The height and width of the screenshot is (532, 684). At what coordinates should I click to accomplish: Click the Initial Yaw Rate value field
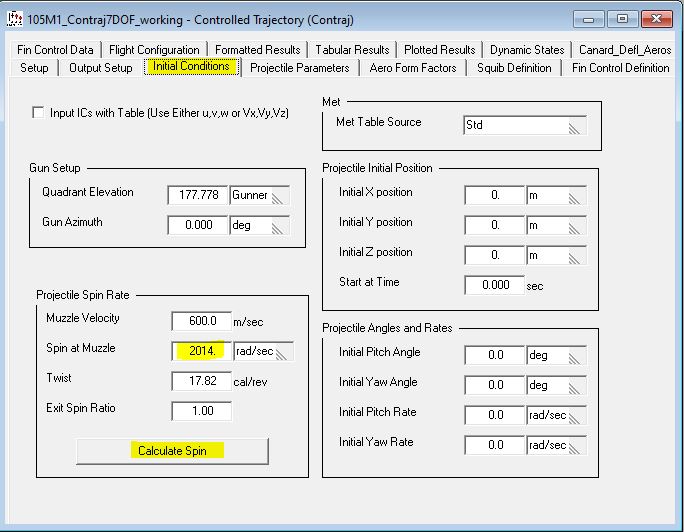coord(494,446)
